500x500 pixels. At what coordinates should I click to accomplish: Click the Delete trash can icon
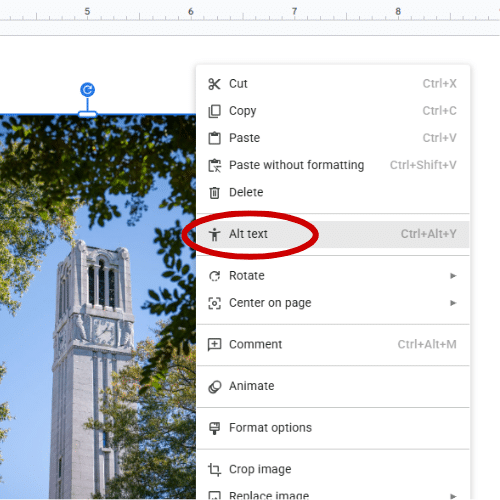click(214, 193)
